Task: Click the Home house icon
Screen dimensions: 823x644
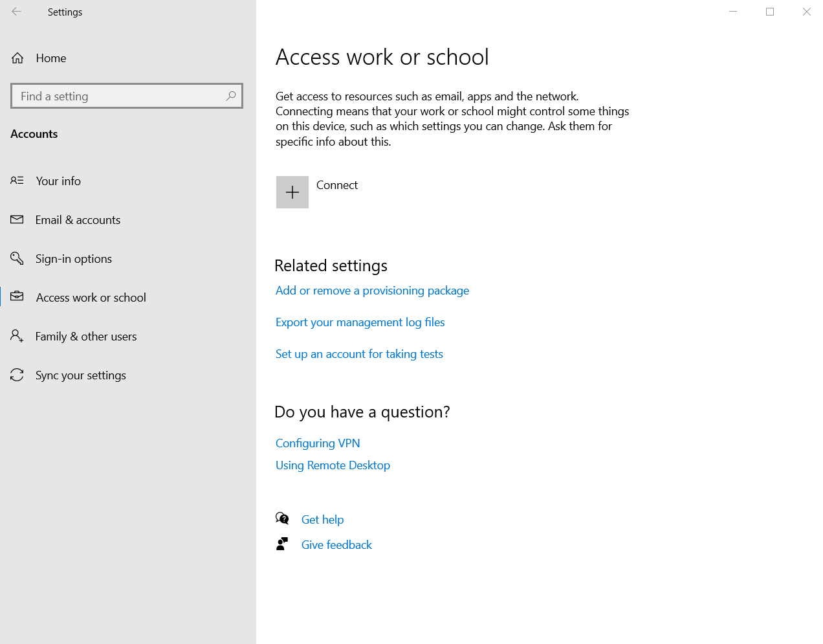Action: click(x=17, y=58)
